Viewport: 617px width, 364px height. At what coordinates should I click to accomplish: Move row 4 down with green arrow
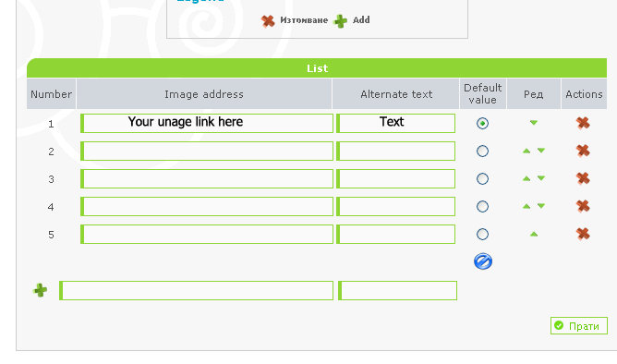(x=541, y=206)
